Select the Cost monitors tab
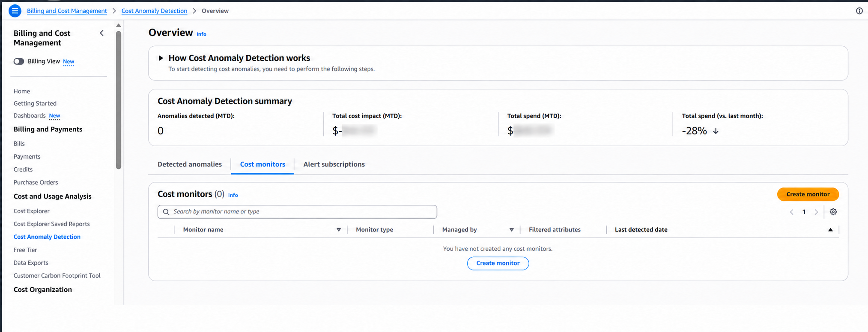The image size is (868, 332). 262,164
